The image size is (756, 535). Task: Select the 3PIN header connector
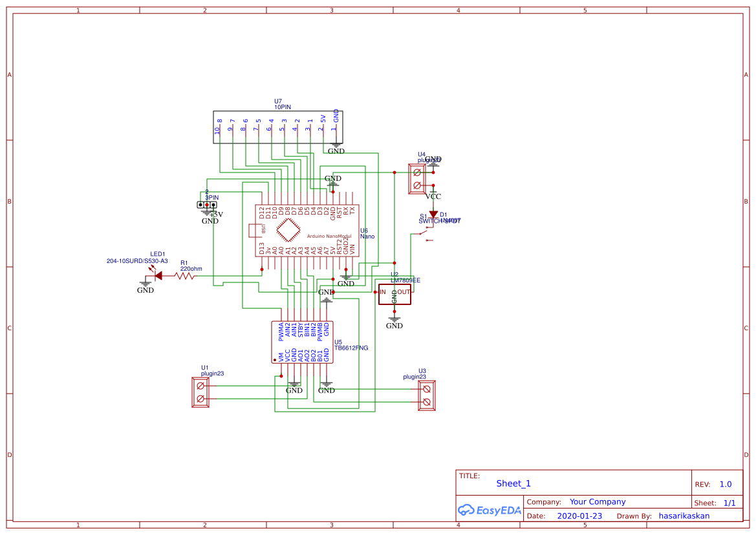(206, 205)
